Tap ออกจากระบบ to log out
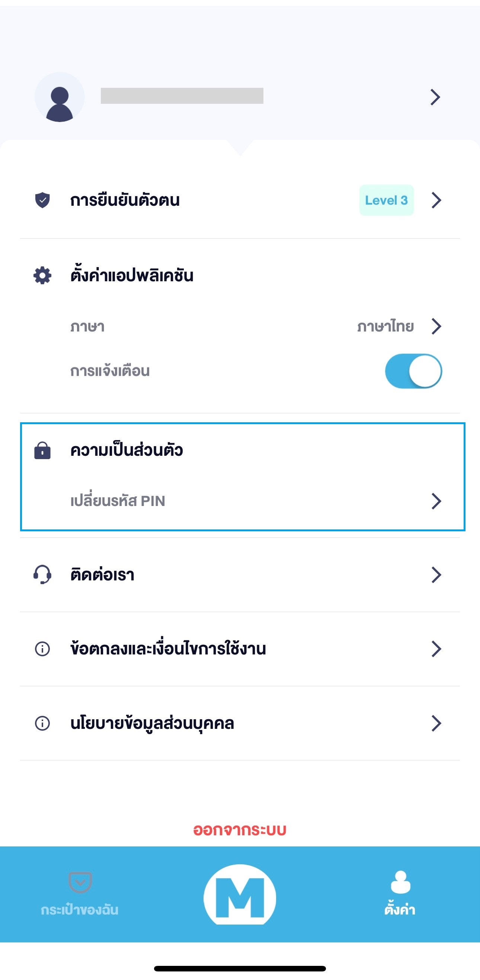 click(x=240, y=830)
